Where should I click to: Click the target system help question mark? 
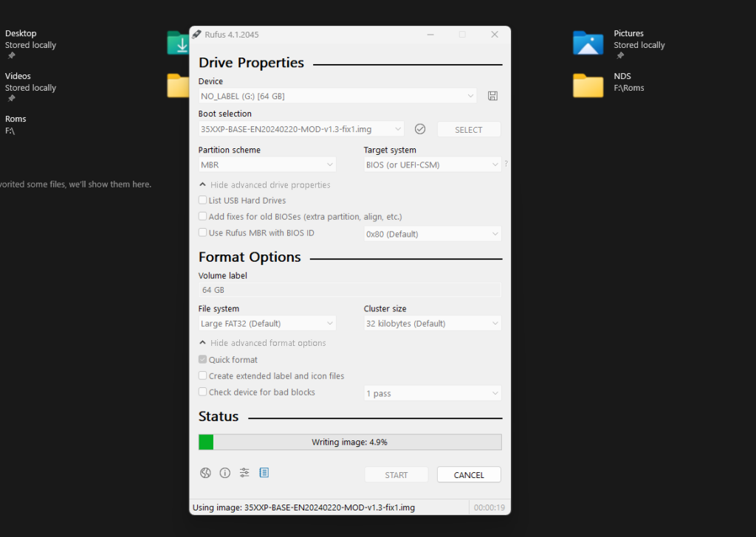tap(506, 164)
